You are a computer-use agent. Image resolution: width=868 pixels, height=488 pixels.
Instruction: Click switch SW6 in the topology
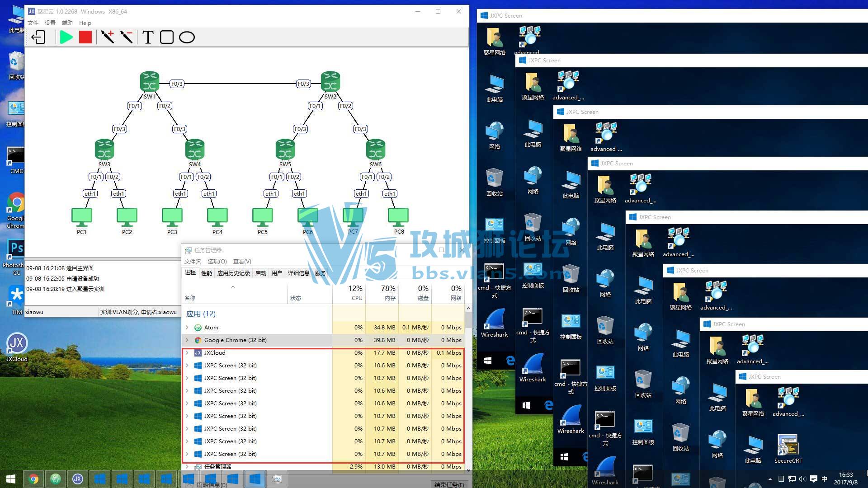[376, 149]
